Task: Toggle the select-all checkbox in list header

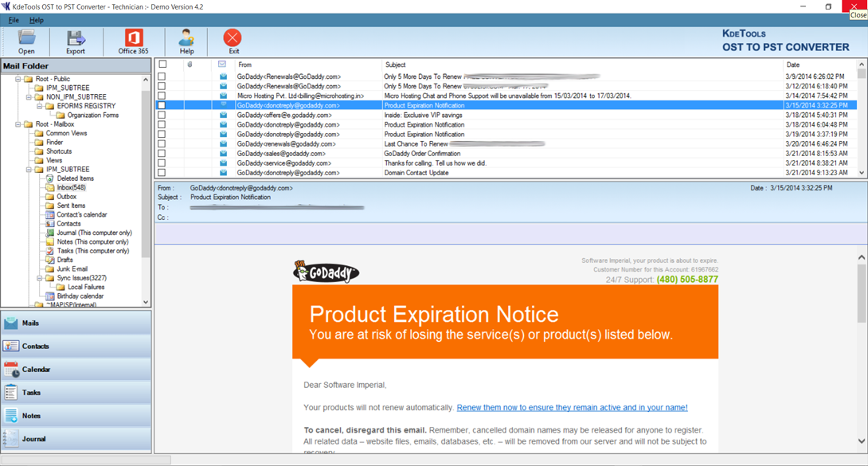Action: [162, 65]
